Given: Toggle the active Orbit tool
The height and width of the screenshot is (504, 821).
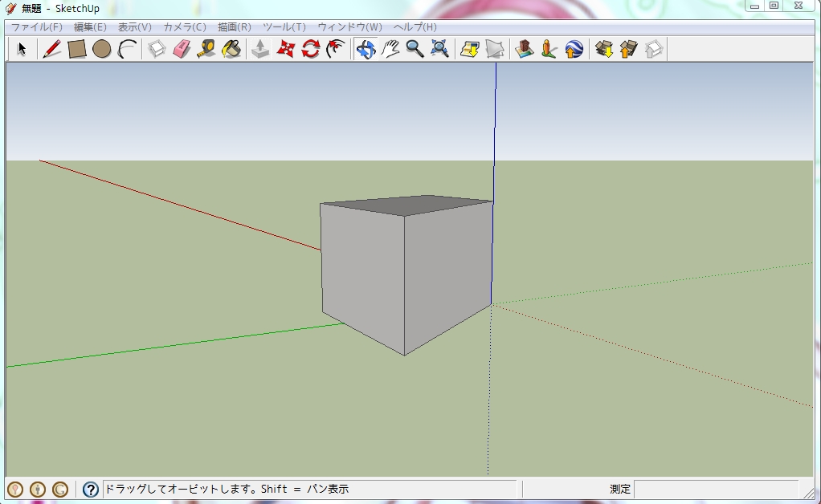Looking at the screenshot, I should coord(366,49).
